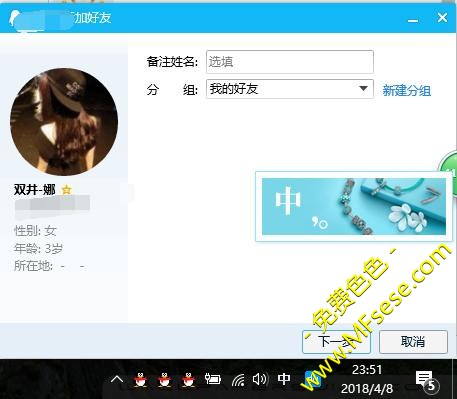This screenshot has height=399, width=457.
Task: Click the green circle at window edge
Action: pos(448,173)
